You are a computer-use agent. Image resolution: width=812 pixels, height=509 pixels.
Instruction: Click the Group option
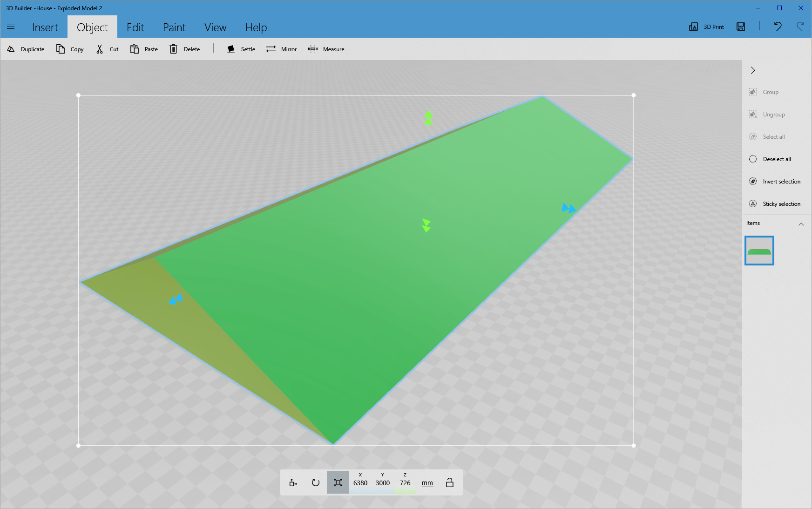click(764, 92)
